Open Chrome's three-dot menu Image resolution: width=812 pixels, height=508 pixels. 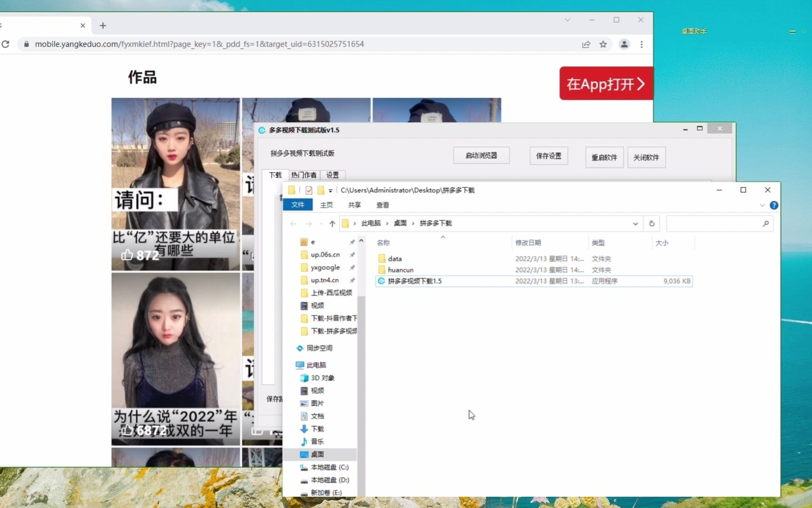[641, 44]
